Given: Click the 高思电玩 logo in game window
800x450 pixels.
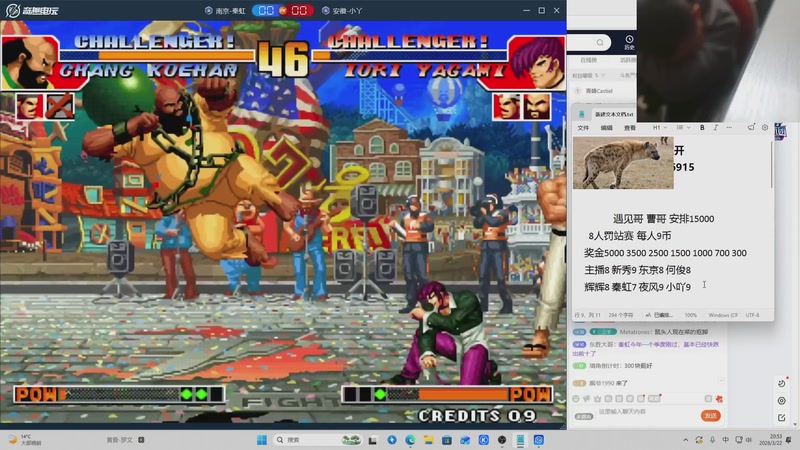Looking at the screenshot, I should [x=32, y=10].
